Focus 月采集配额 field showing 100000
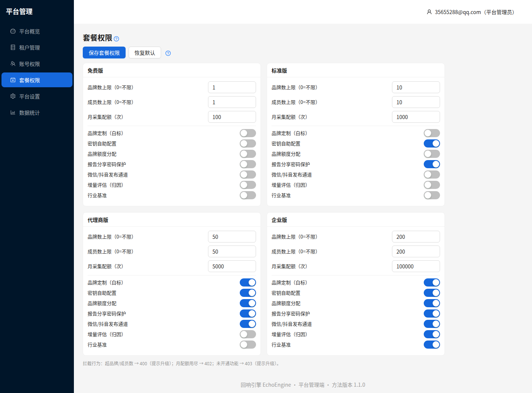The image size is (532, 393). pos(416,266)
